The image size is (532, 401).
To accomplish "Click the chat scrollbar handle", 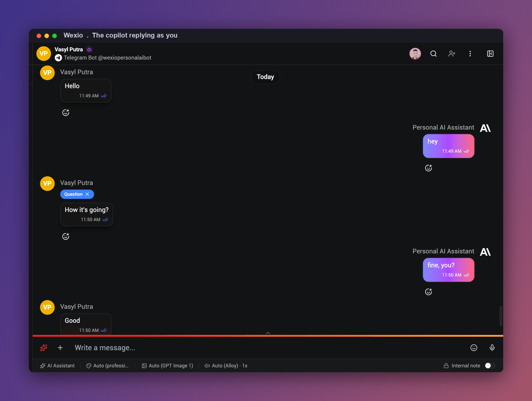I will click(x=501, y=316).
